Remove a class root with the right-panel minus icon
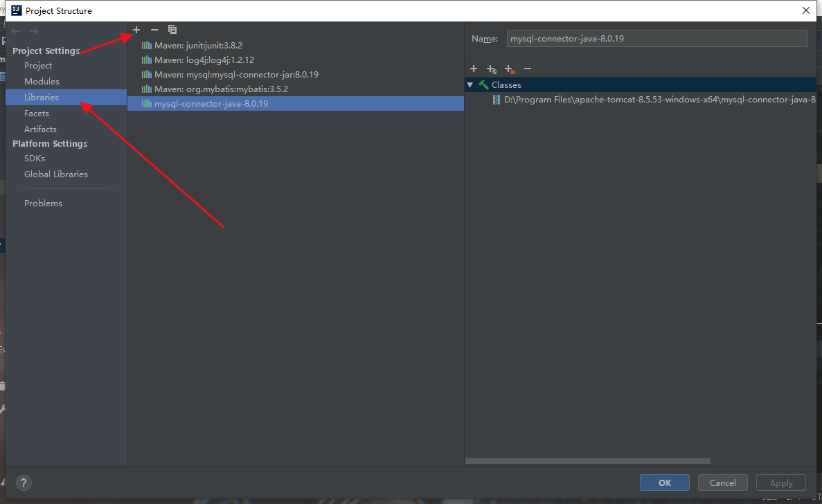The height and width of the screenshot is (504, 822). [x=527, y=69]
